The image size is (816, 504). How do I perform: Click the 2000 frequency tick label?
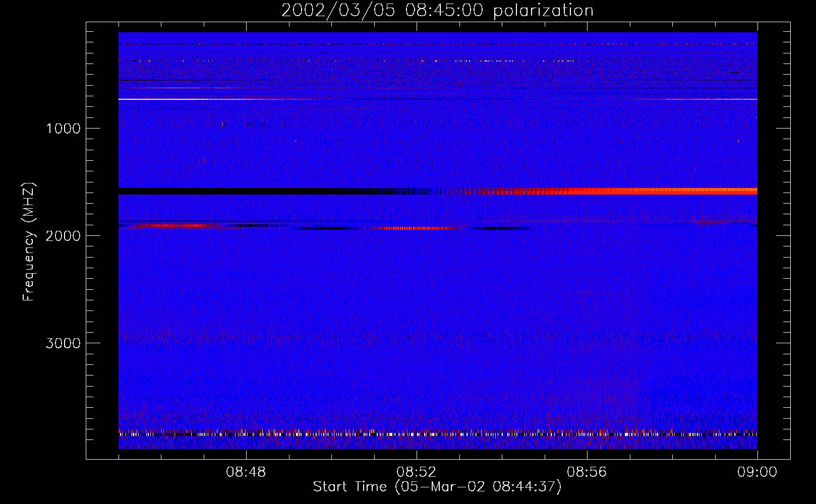tap(64, 236)
